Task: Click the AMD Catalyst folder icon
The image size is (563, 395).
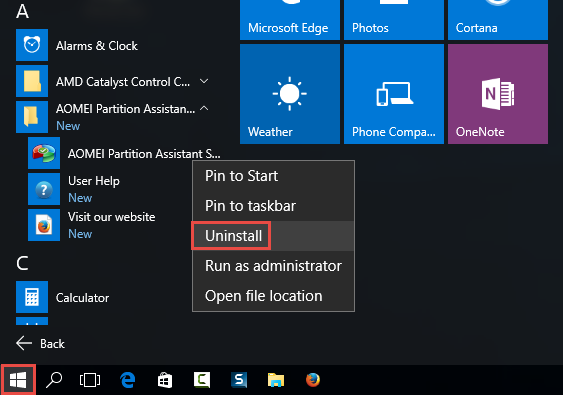Action: tap(32, 81)
